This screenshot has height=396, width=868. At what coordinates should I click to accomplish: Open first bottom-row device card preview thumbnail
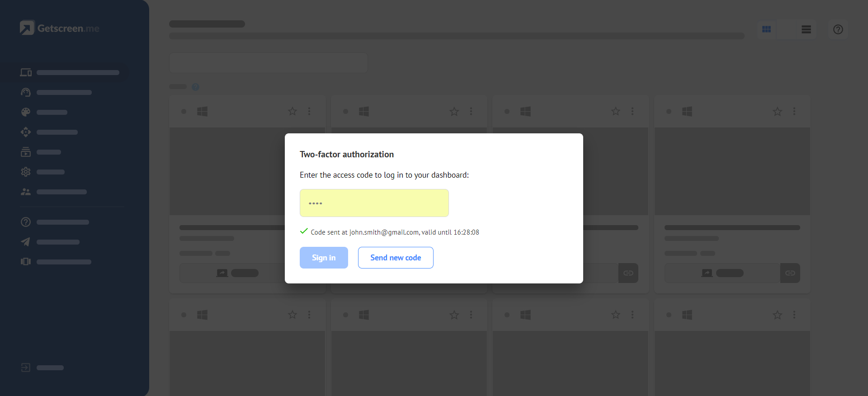click(247, 363)
